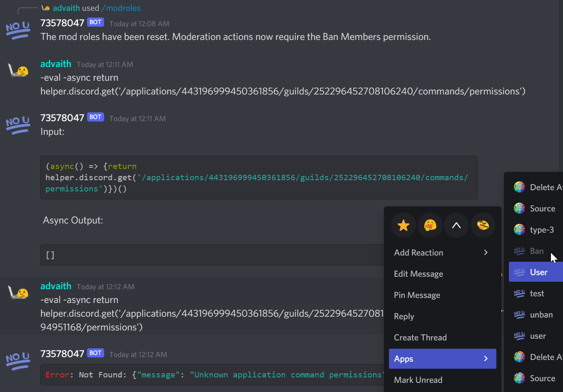This screenshot has width=563, height=392.
Task: Click advaith's username above the eval message
Action: click(56, 64)
